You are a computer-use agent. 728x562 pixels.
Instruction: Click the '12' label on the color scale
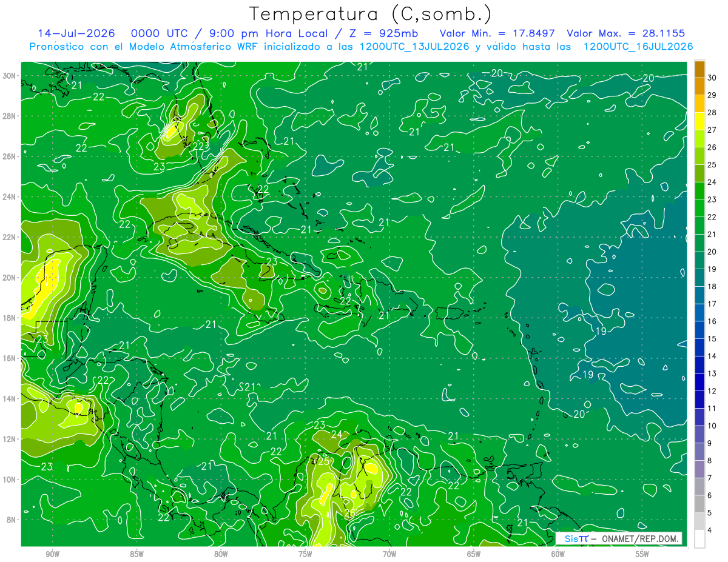712,391
